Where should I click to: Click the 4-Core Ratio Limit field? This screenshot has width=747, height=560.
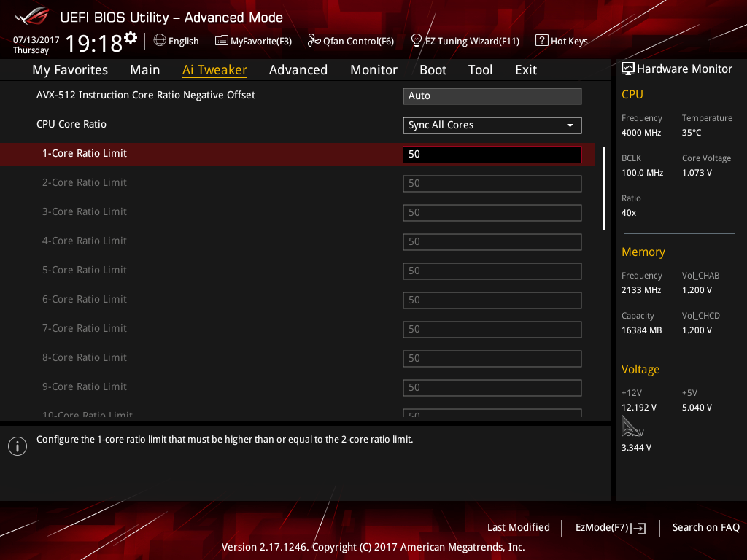click(492, 242)
